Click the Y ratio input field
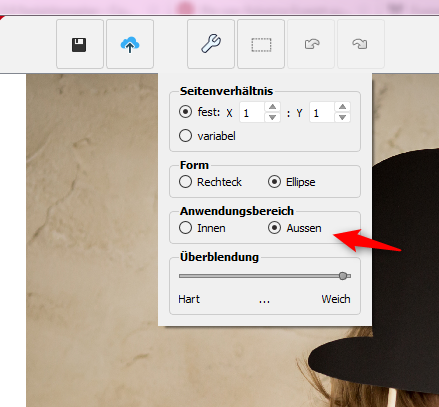The image size is (439, 407). pyautogui.click(x=322, y=112)
